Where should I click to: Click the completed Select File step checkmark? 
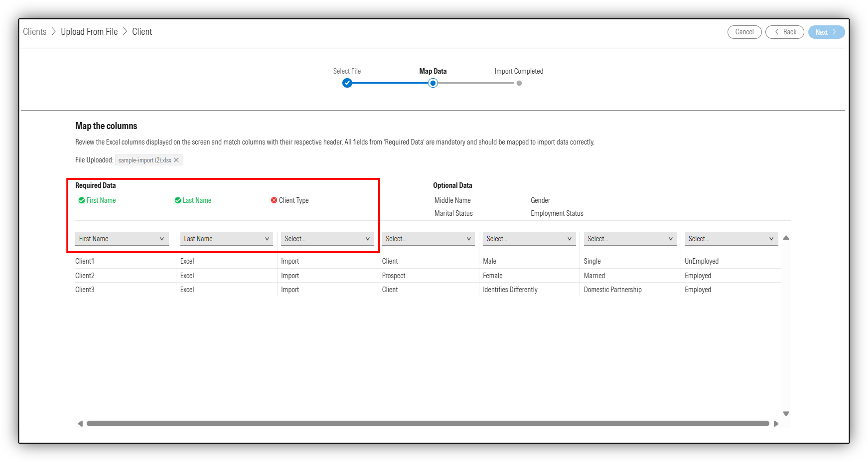pos(347,83)
